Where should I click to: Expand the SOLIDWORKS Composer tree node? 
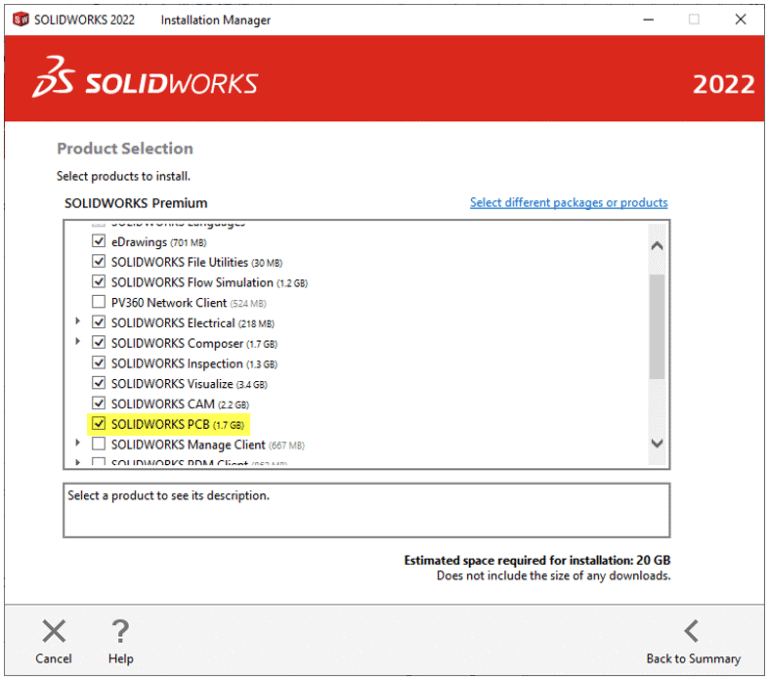click(x=77, y=341)
